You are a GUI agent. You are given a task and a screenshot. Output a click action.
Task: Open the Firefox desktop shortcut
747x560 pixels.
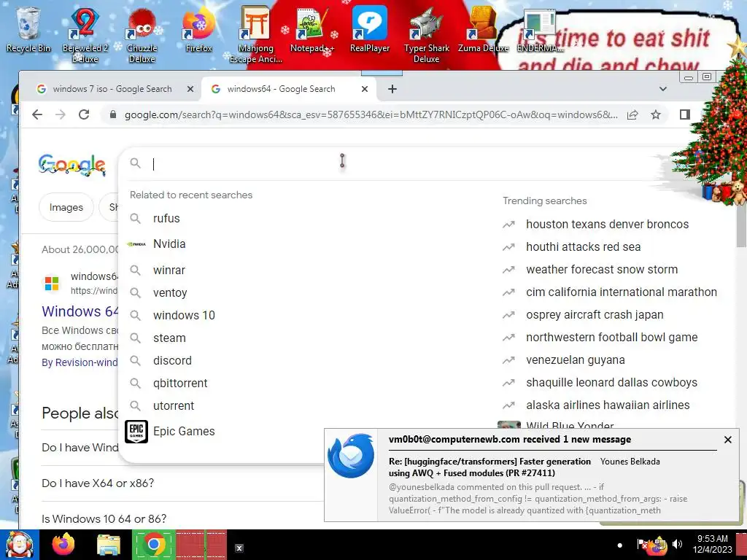click(198, 29)
